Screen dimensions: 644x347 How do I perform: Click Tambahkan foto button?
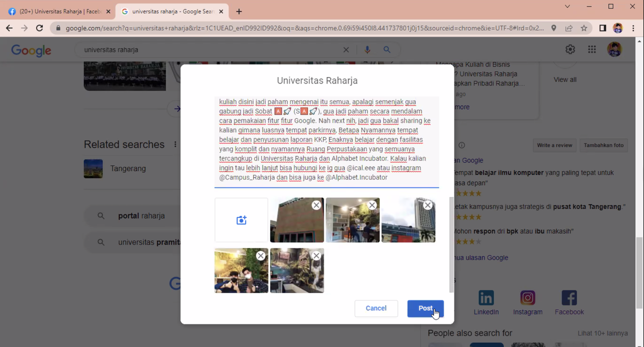click(x=604, y=145)
